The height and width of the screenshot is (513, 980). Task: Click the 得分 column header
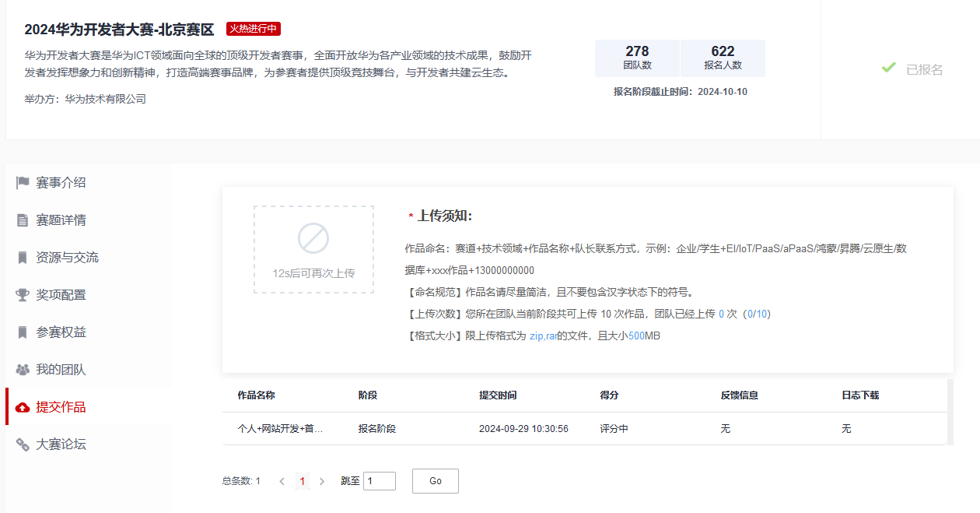pyautogui.click(x=610, y=395)
